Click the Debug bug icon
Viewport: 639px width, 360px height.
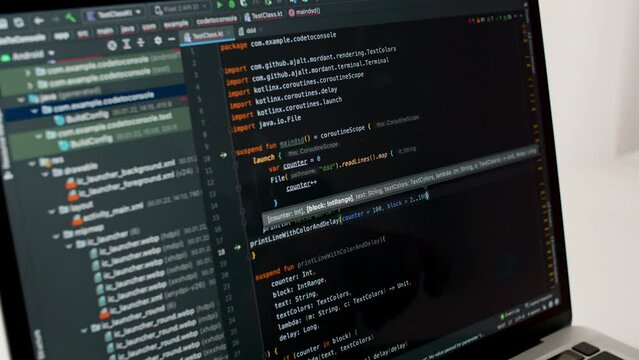pyautogui.click(x=231, y=4)
